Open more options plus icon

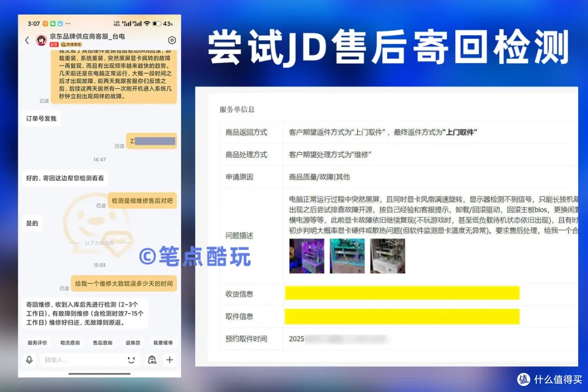169,360
